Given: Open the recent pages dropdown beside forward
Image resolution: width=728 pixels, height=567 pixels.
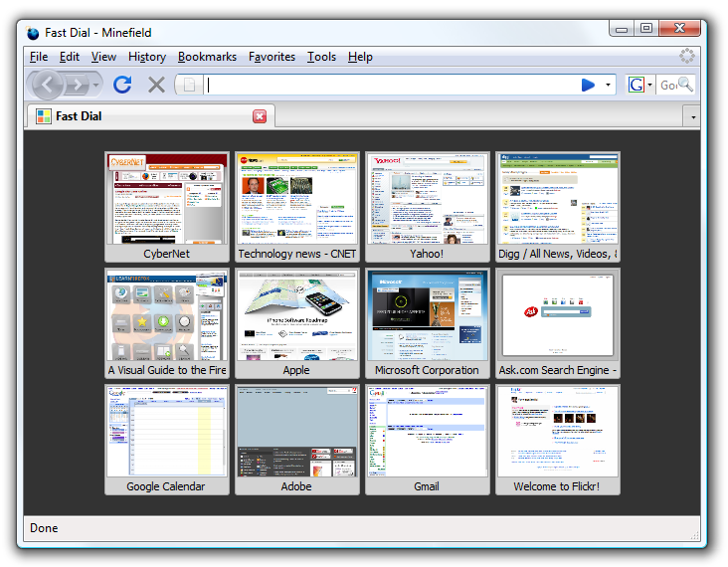Looking at the screenshot, I should pyautogui.click(x=97, y=85).
